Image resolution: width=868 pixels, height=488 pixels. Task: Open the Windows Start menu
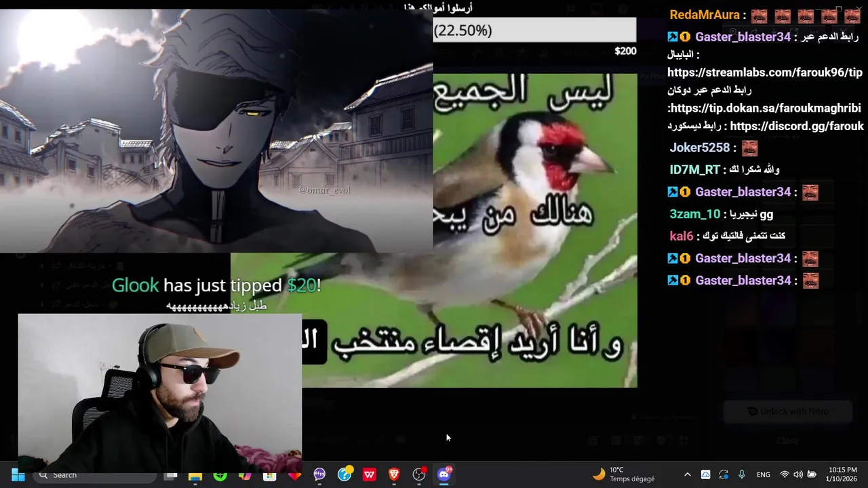(18, 475)
